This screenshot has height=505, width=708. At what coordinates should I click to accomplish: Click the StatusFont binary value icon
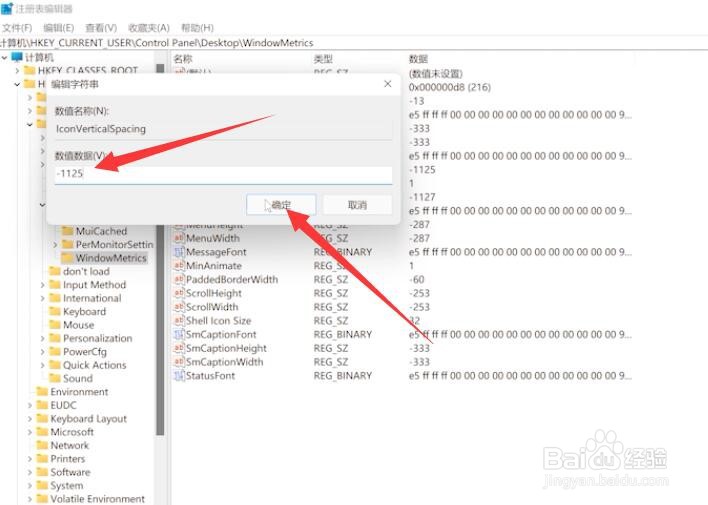click(x=179, y=376)
